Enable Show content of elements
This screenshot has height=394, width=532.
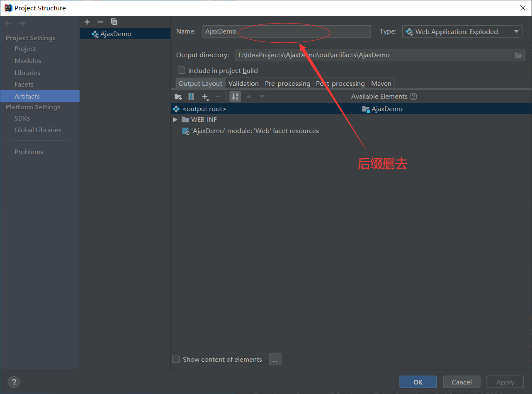coord(176,359)
